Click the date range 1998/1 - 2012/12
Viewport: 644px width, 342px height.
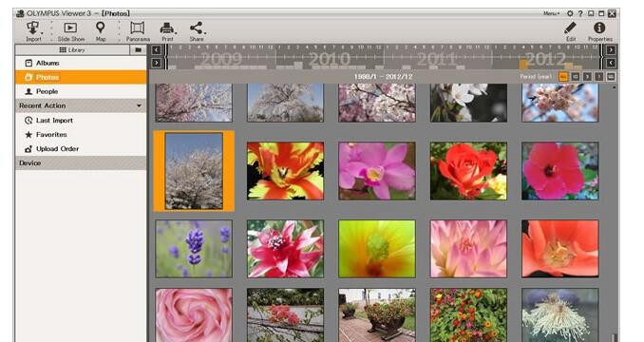point(383,77)
